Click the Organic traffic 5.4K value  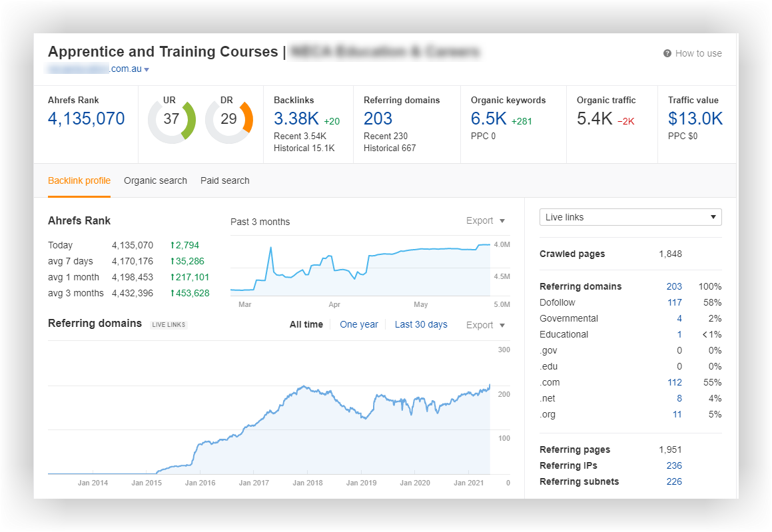coord(594,119)
